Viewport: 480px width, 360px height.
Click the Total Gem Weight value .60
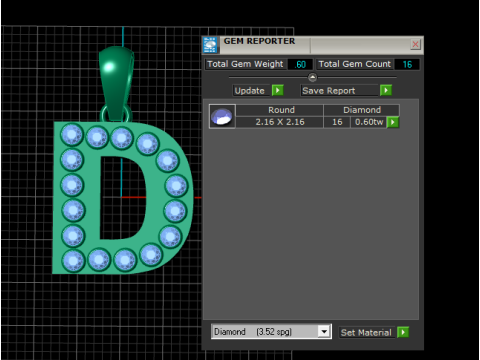[x=300, y=64]
